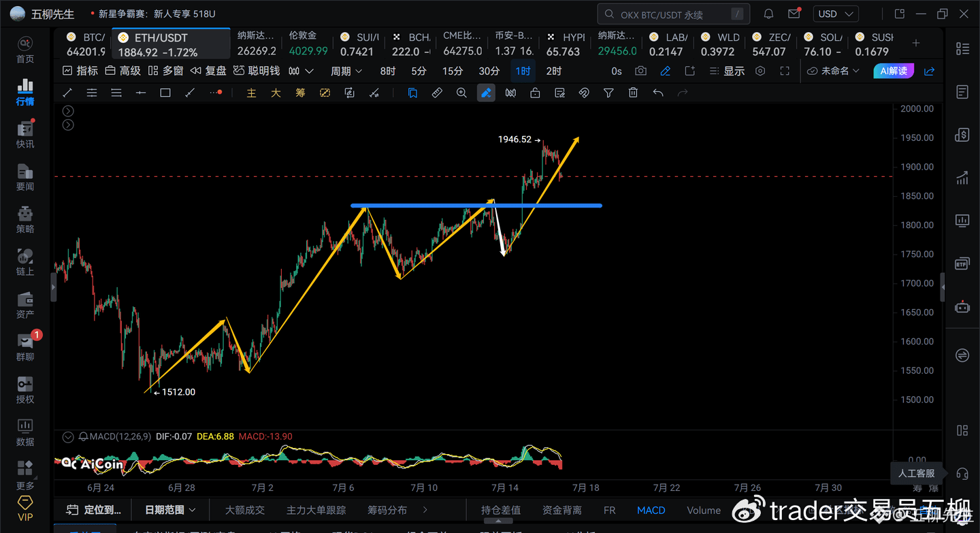This screenshot has height=533, width=980.
Task: Click the AI解读 button
Action: (x=894, y=71)
